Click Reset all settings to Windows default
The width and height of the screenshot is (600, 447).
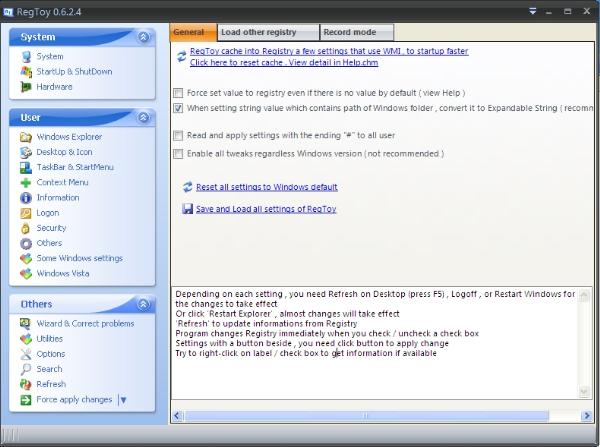click(267, 187)
